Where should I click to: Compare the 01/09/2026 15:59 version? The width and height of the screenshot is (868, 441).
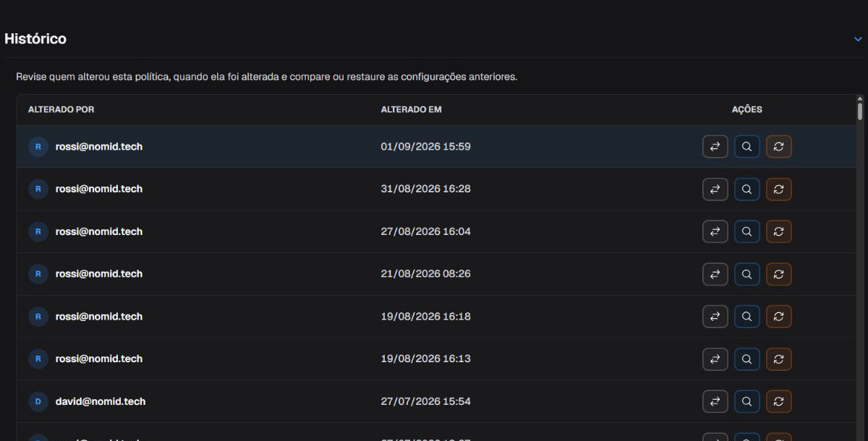coord(715,147)
